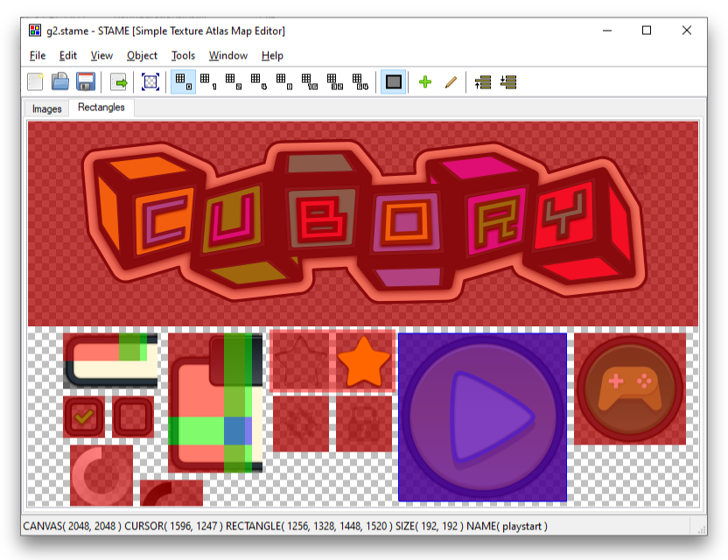
Task: Select the empty star outline rectangle
Action: [x=301, y=361]
